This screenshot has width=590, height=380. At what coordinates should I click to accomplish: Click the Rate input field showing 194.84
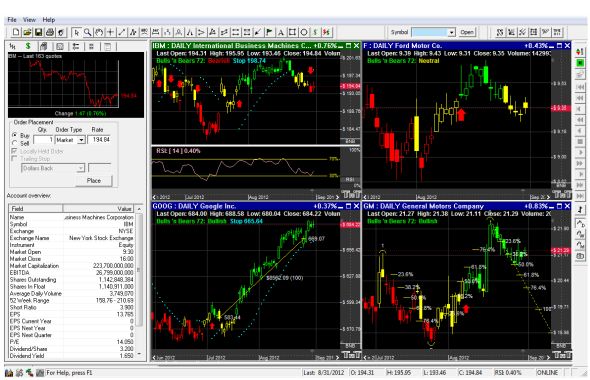(99, 140)
